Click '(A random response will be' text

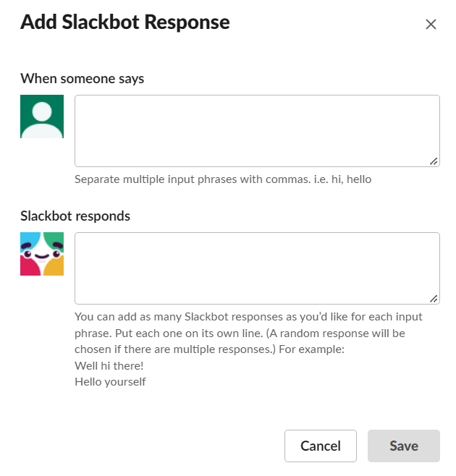point(336,333)
